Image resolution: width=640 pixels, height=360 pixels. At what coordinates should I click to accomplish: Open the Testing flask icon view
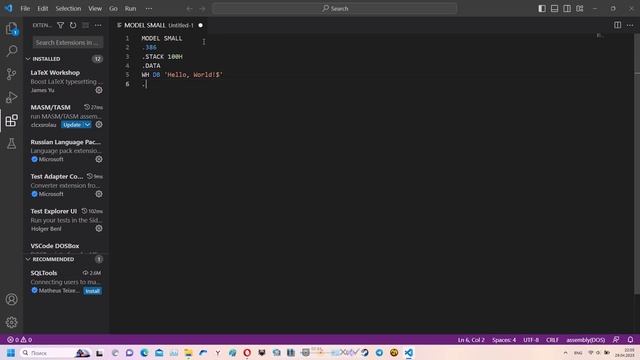11,143
